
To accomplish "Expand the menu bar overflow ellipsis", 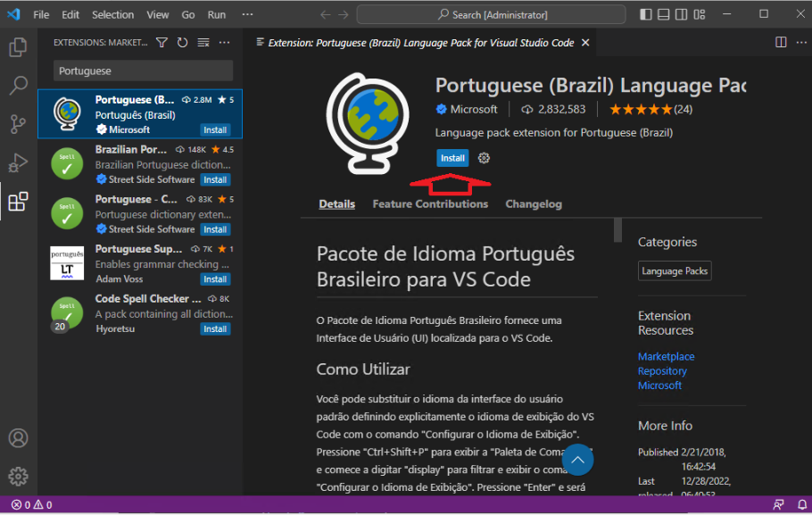I will point(247,14).
